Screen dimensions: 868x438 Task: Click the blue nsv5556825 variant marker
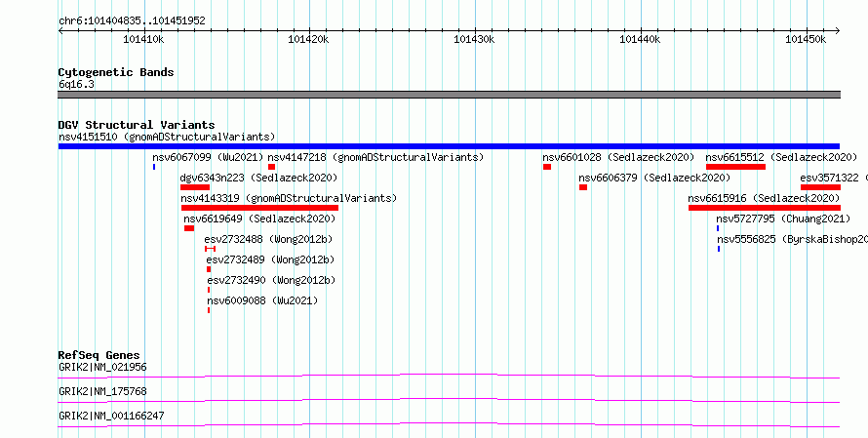pos(719,249)
